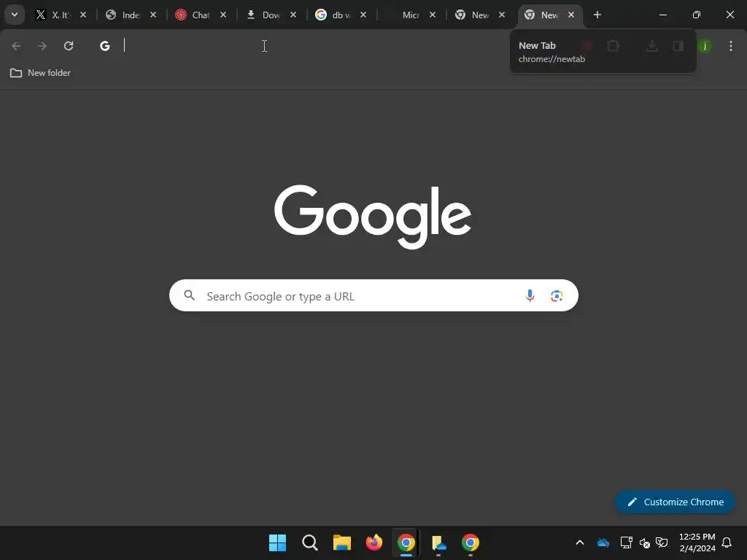Switch to the Downloads tab
747x560 pixels.
270,15
